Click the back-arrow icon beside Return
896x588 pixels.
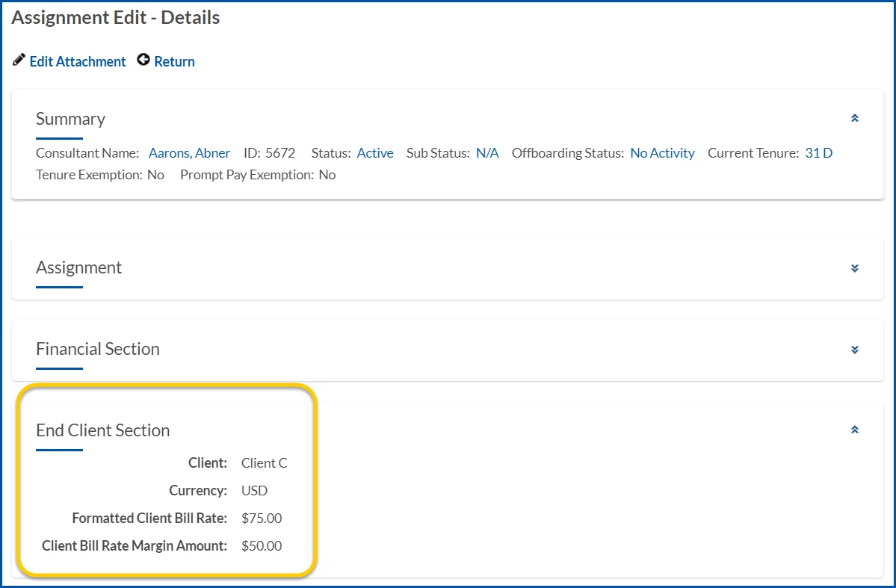pos(143,60)
